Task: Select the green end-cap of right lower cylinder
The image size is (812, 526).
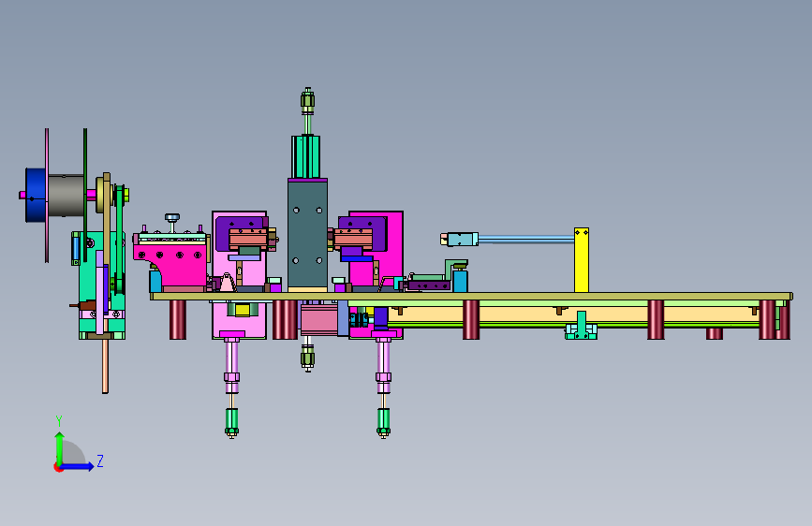Action: [x=383, y=420]
